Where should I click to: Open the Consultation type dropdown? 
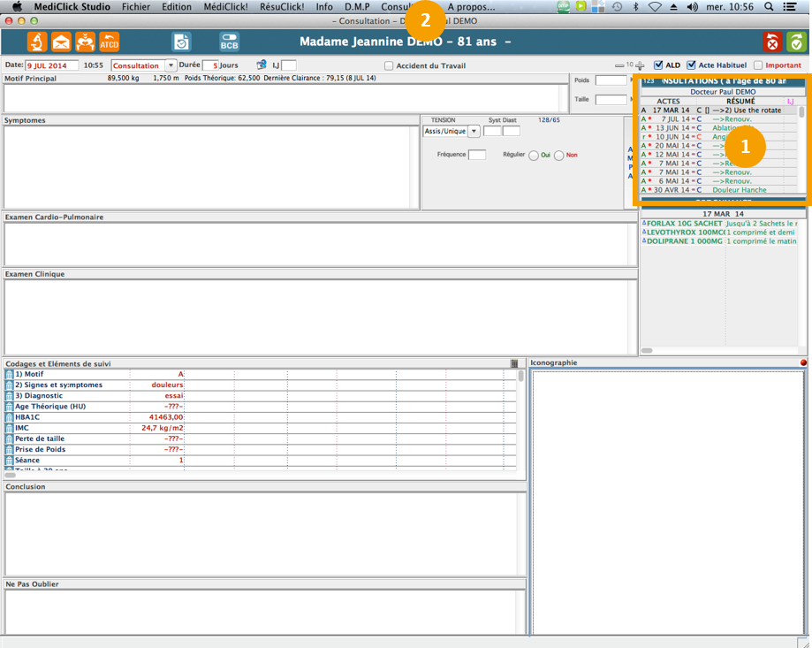pos(171,65)
